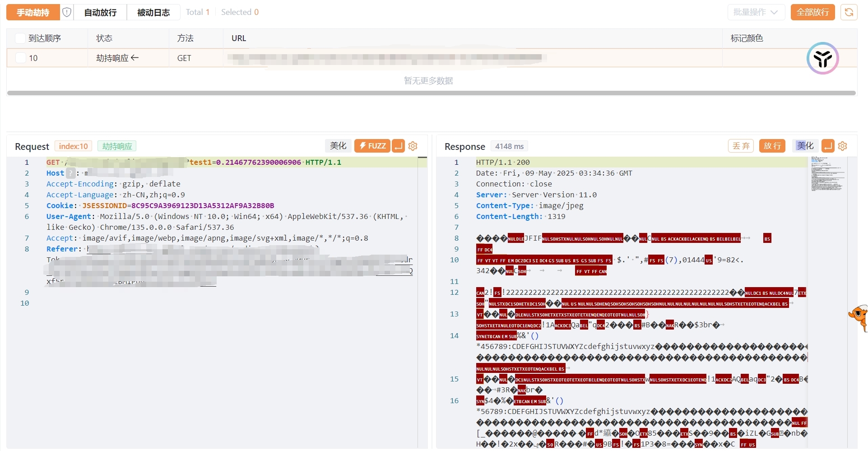This screenshot has height=451, width=868.
Task: Click the index:10 tag in Request header
Action: (x=73, y=146)
